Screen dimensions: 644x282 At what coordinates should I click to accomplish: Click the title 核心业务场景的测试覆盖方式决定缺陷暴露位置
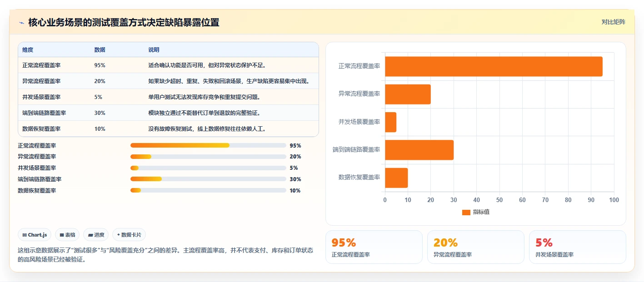(x=124, y=22)
